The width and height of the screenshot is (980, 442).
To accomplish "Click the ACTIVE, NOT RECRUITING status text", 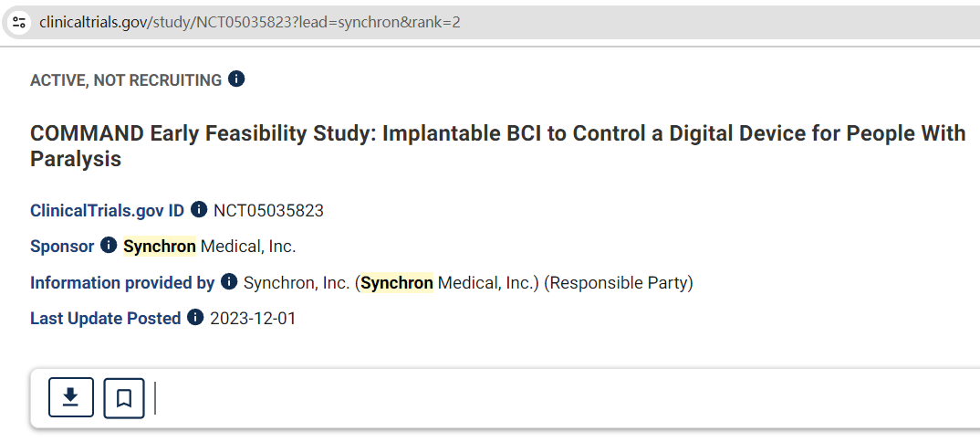I will click(x=126, y=80).
